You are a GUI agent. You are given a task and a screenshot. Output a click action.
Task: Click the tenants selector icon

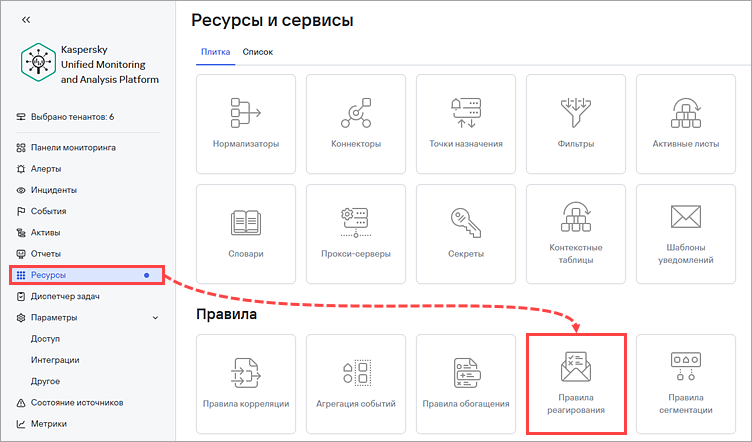[21, 116]
